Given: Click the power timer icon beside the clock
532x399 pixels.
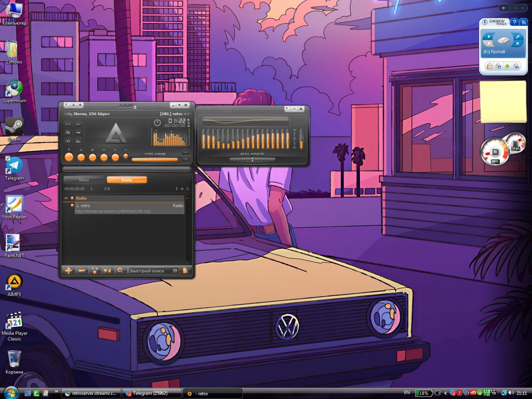Looking at the screenshot, I should (157, 123).
